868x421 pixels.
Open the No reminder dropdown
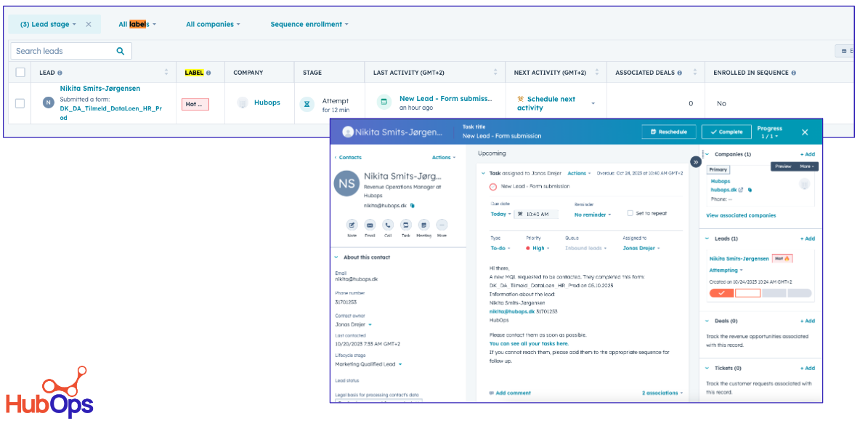pos(592,214)
